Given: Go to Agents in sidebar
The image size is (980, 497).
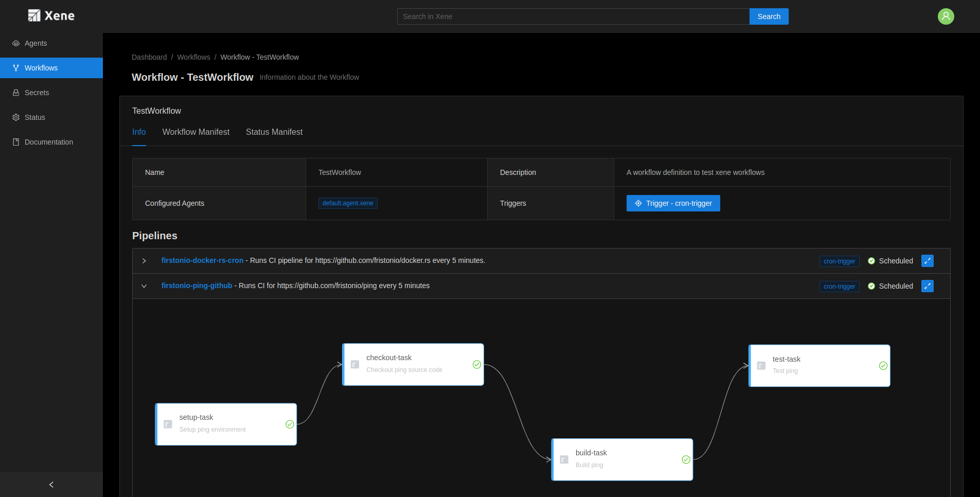Looking at the screenshot, I should [x=51, y=43].
